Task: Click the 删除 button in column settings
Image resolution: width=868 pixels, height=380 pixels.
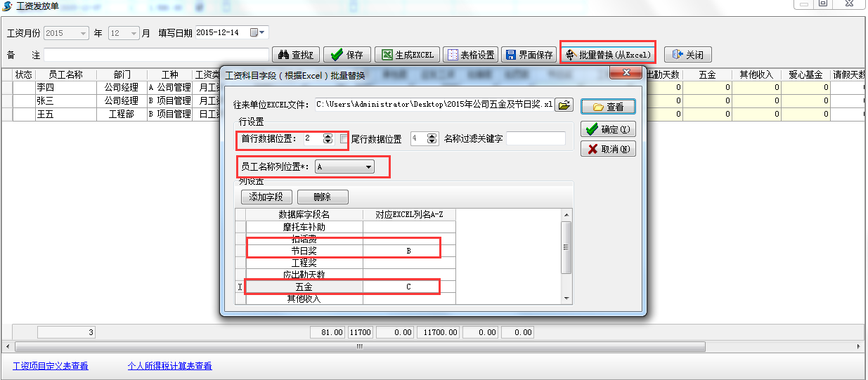Action: click(322, 197)
